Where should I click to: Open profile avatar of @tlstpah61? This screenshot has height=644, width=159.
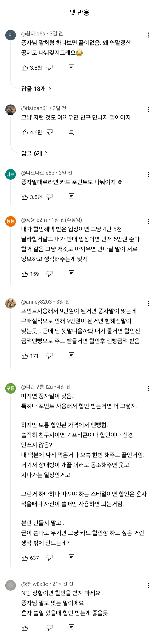pyautogui.click(x=10, y=110)
